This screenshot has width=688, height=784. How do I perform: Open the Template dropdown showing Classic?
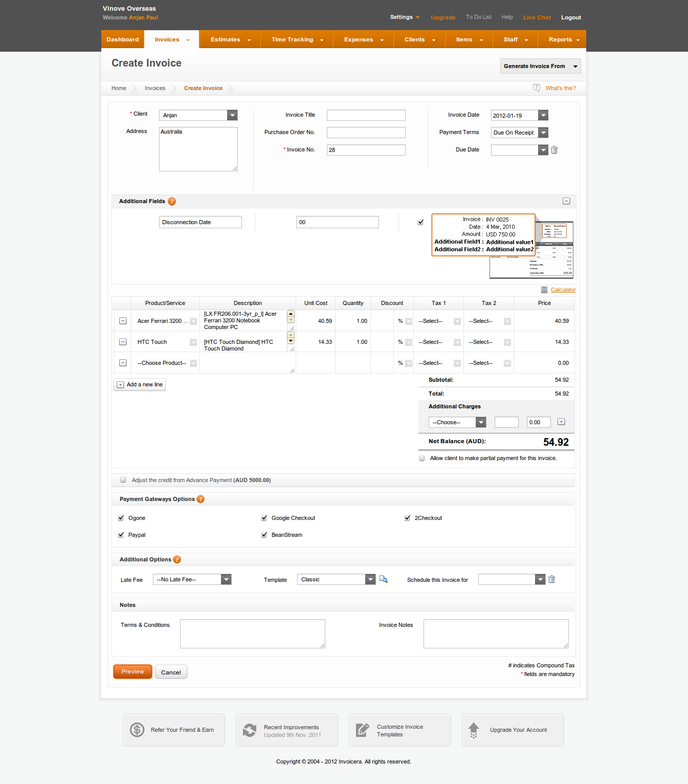(337, 579)
